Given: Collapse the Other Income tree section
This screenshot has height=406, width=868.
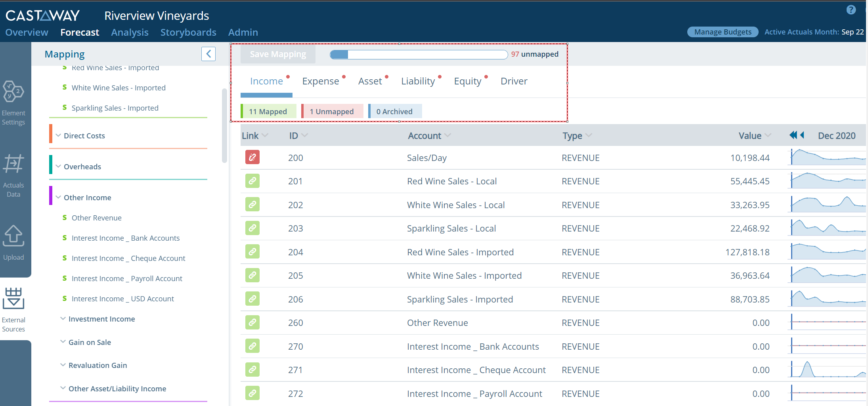Looking at the screenshot, I should [59, 197].
